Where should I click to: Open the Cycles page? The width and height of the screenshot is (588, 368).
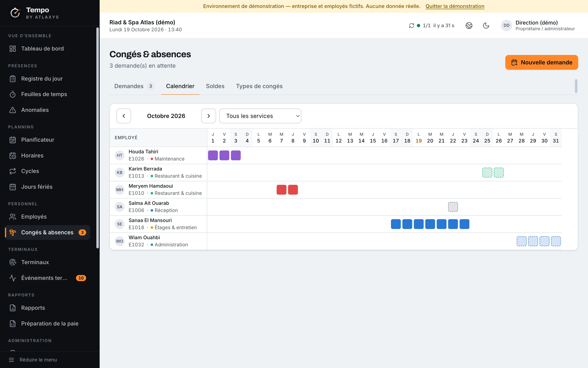[x=48, y=171]
